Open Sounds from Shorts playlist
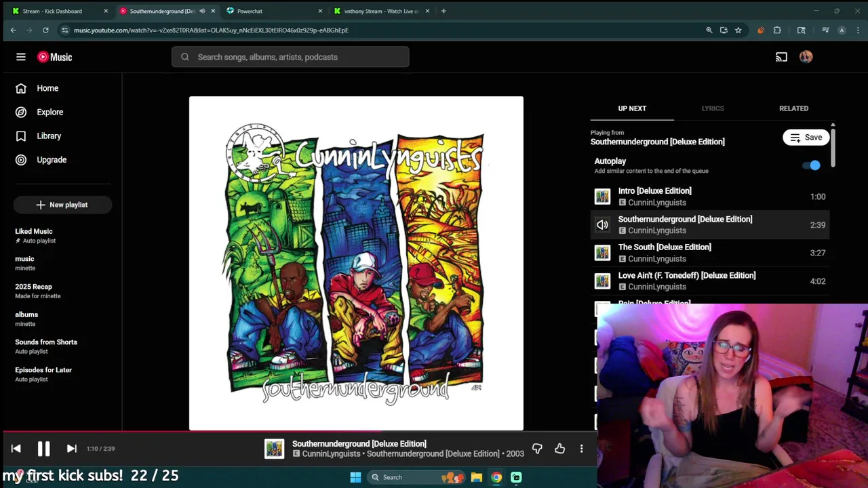This screenshot has width=868, height=488. (x=62, y=346)
